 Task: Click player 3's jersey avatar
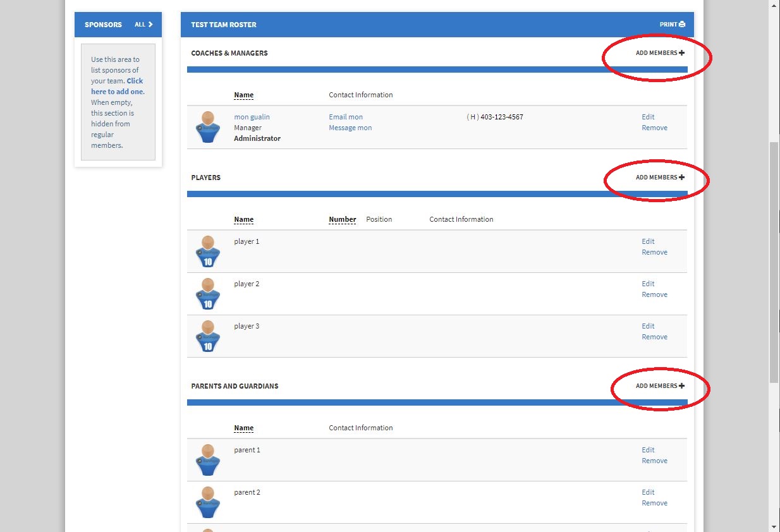pos(208,336)
